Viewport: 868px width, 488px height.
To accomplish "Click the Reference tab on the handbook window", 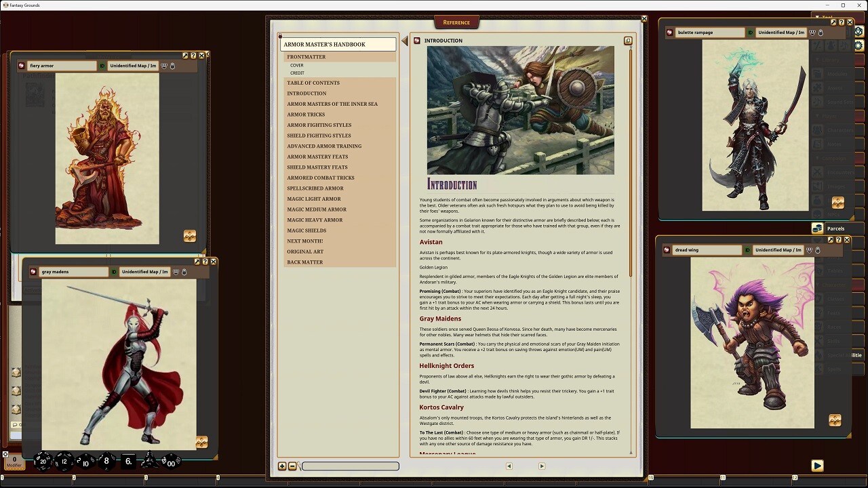I will (456, 22).
